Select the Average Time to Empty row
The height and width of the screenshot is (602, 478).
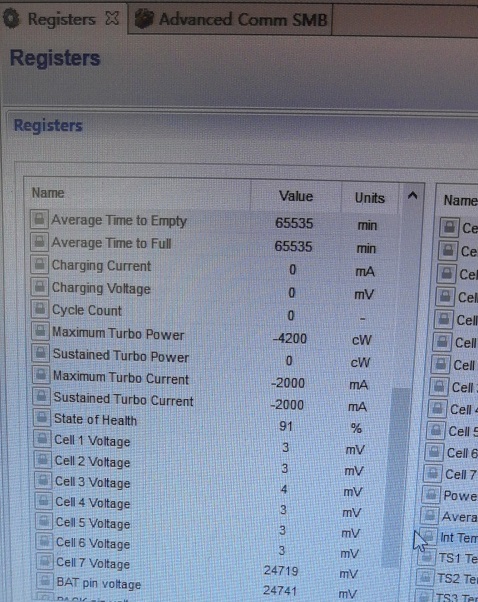pyautogui.click(x=215, y=222)
